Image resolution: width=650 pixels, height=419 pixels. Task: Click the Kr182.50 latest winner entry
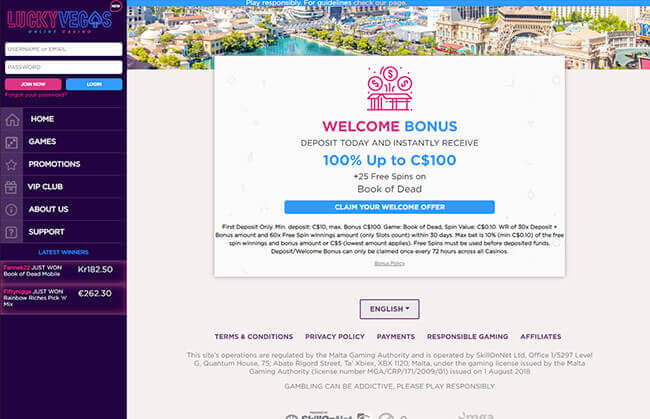tap(63, 271)
